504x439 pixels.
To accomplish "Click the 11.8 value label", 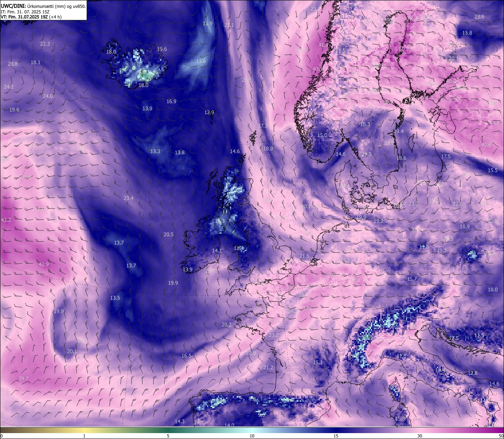I will click(x=401, y=356).
